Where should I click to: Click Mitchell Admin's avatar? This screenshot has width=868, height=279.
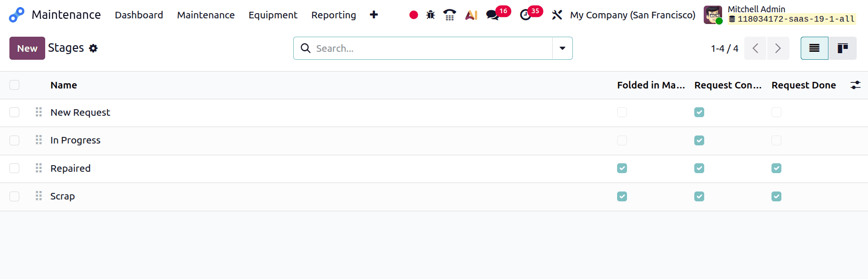coord(713,15)
